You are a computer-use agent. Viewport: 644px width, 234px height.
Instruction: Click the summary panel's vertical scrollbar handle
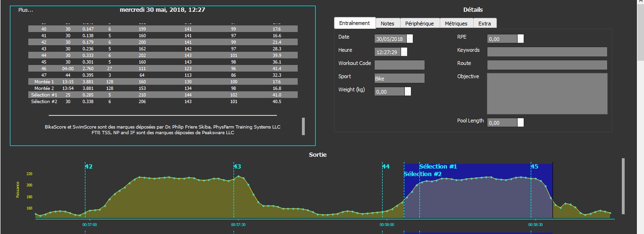click(303, 126)
